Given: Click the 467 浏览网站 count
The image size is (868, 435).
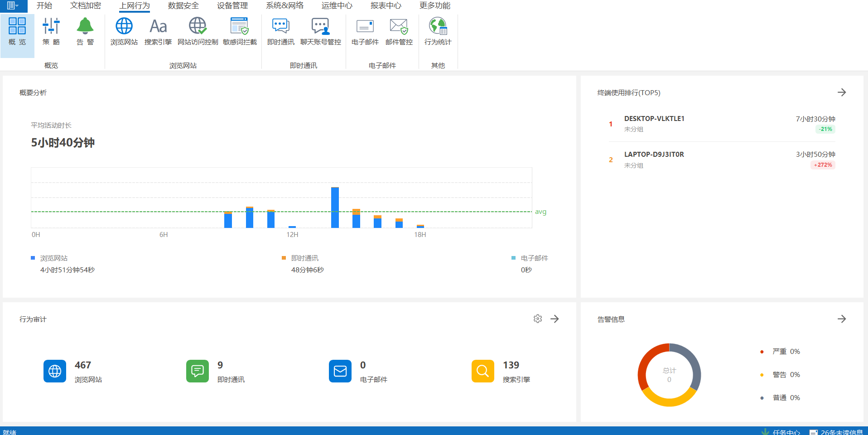Looking at the screenshot, I should click(x=83, y=365).
